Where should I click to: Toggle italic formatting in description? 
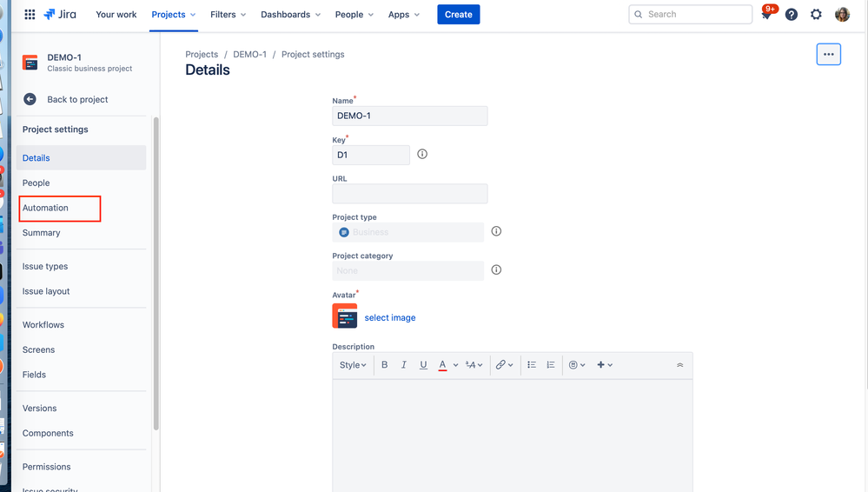(x=404, y=364)
